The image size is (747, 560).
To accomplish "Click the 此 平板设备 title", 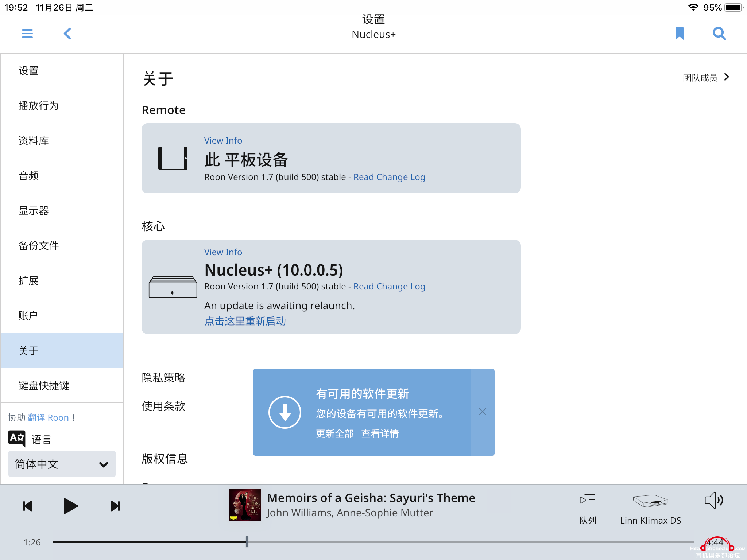I will (x=246, y=160).
